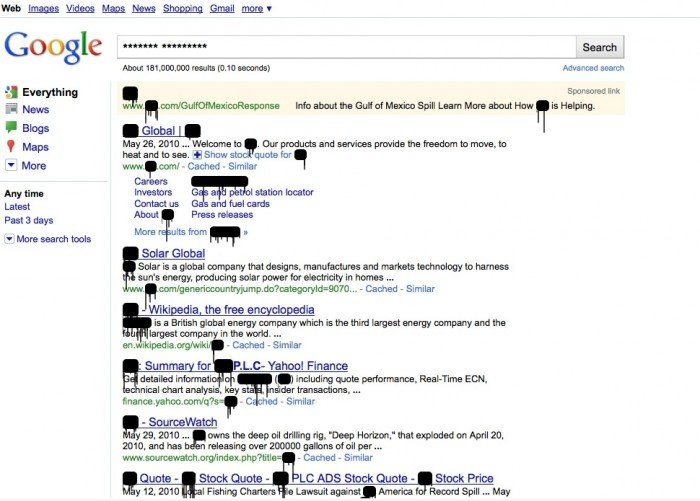Open More search tools link
The width and height of the screenshot is (700, 501).
point(54,239)
